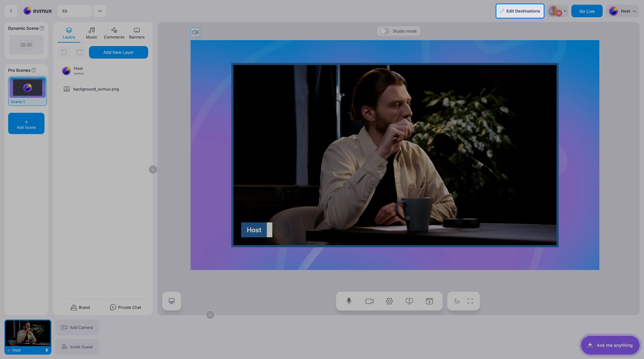The height and width of the screenshot is (359, 644).
Task: Start screen share from the bottom toolbar
Action: coord(409,301)
